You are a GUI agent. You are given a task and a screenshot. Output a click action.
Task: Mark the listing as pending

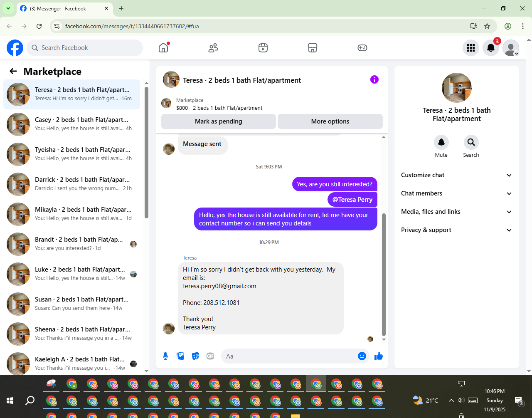click(x=219, y=121)
